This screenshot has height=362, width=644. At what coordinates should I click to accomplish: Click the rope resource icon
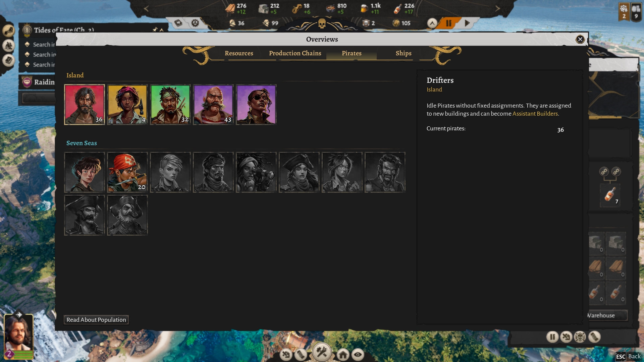click(297, 8)
